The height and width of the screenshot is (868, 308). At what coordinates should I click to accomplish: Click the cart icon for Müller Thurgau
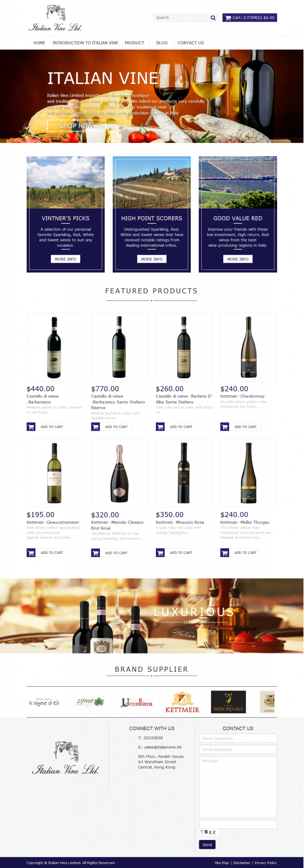pos(225,553)
